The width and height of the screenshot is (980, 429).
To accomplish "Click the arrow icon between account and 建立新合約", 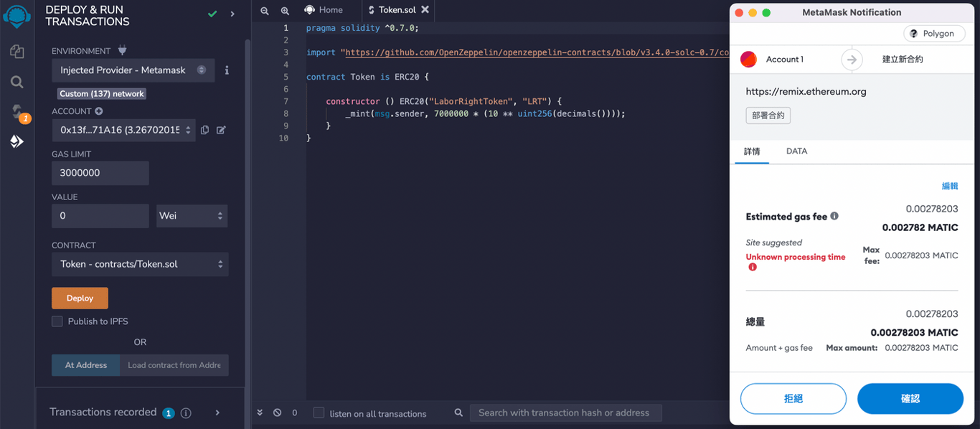I will [x=852, y=60].
